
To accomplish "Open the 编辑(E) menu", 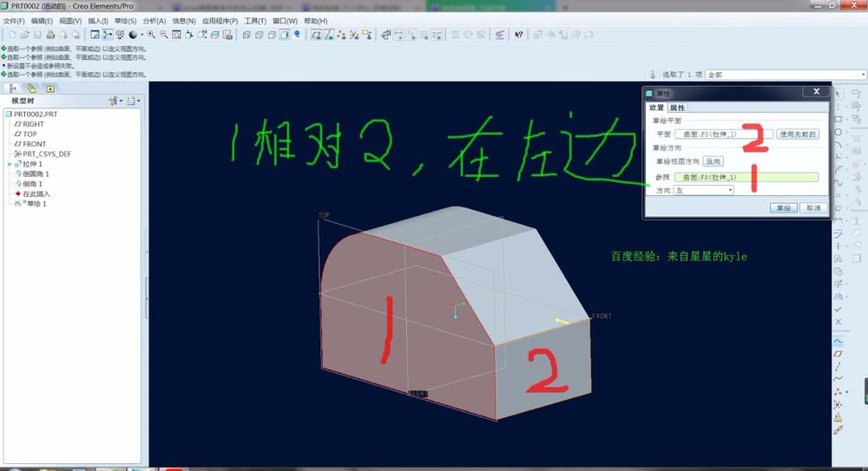I will tap(42, 21).
